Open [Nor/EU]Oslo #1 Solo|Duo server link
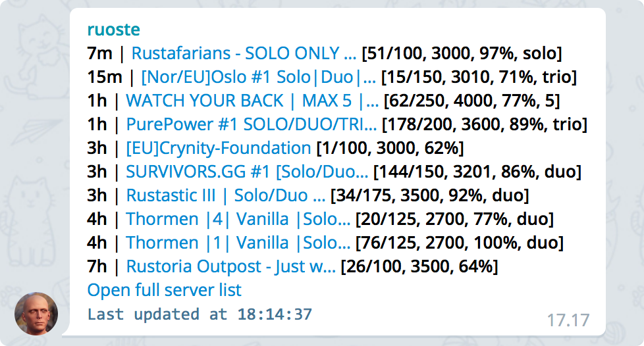Image resolution: width=644 pixels, height=346 pixels. click(x=258, y=77)
